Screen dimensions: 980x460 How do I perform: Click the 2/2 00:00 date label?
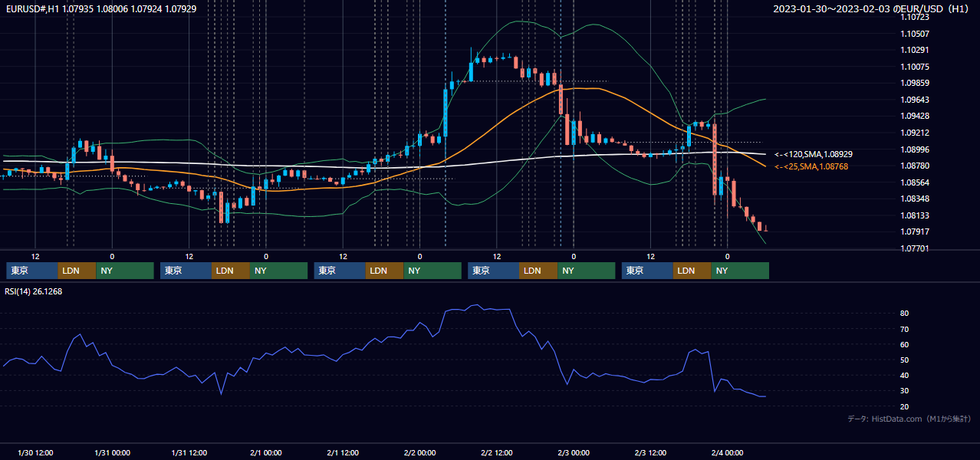coord(420,453)
